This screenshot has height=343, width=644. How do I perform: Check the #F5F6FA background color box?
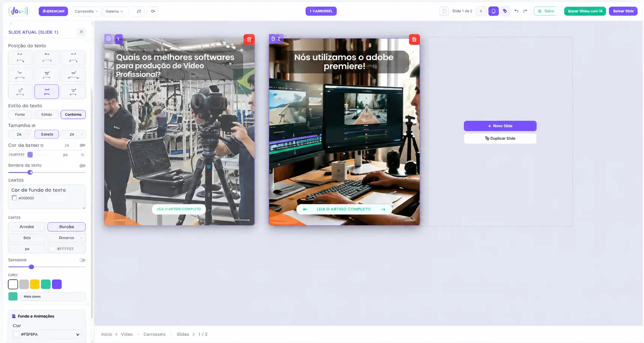16,334
